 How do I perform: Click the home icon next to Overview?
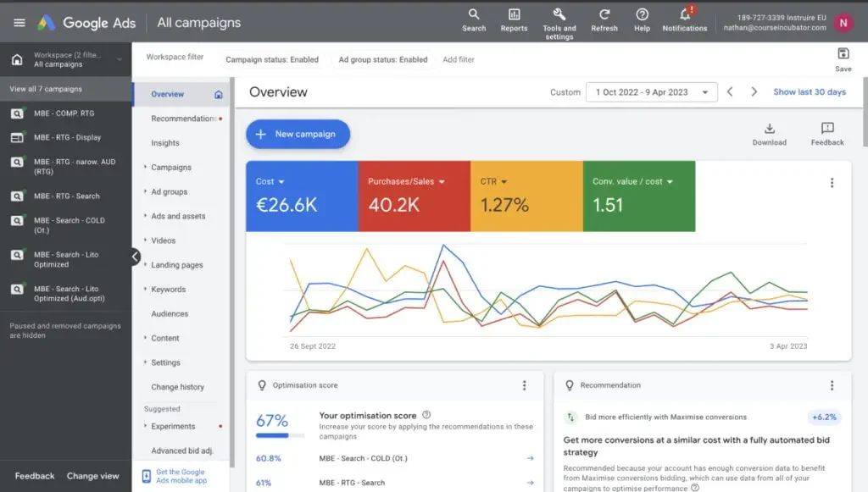click(x=219, y=95)
